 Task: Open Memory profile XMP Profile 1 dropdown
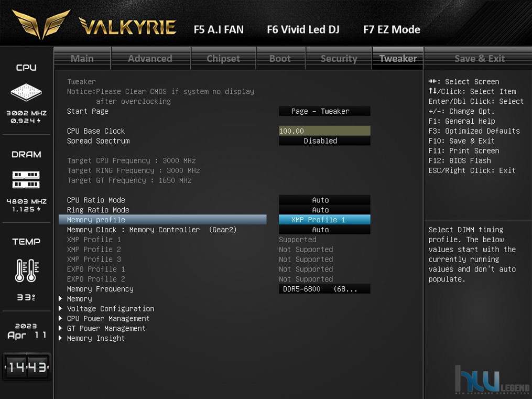click(324, 220)
